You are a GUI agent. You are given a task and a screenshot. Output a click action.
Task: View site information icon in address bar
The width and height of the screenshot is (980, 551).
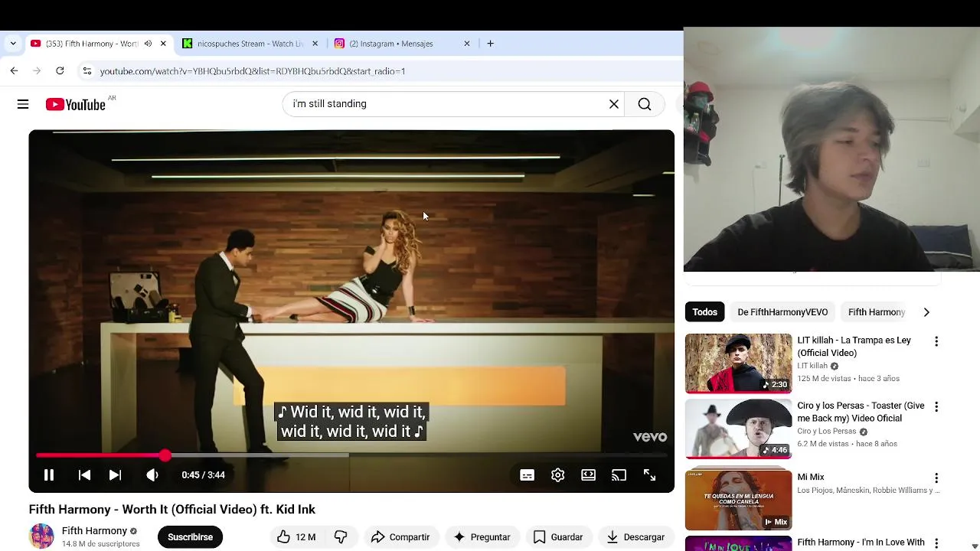[x=87, y=71]
